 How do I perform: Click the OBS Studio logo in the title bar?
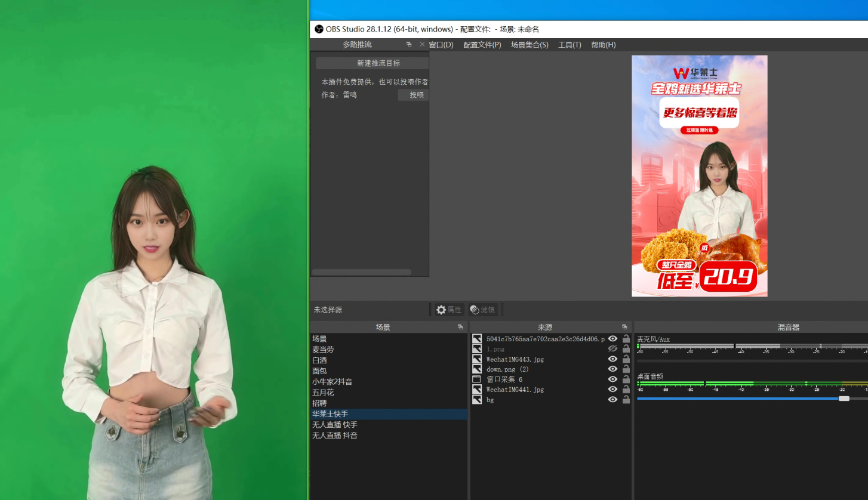pyautogui.click(x=319, y=29)
